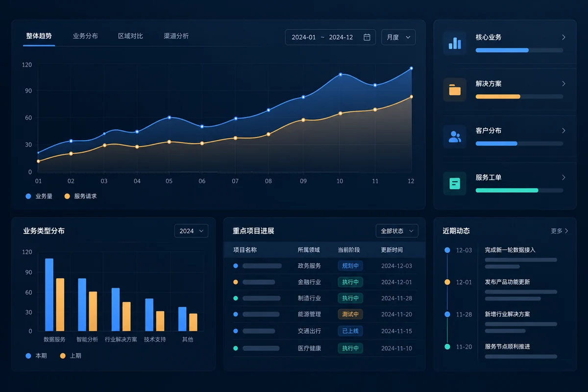
Task: Select the 能源管理 table cell
Action: pos(310,315)
